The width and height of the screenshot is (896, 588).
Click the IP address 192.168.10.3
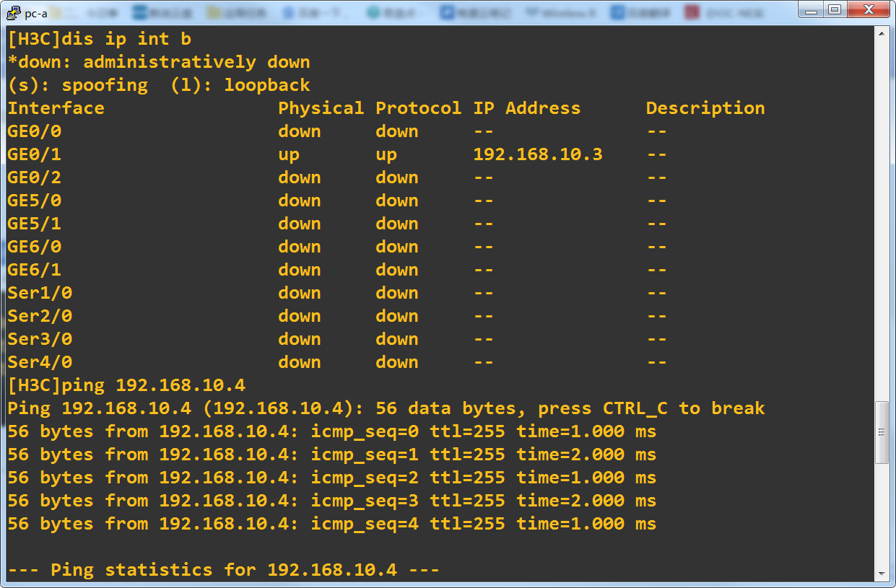click(538, 154)
